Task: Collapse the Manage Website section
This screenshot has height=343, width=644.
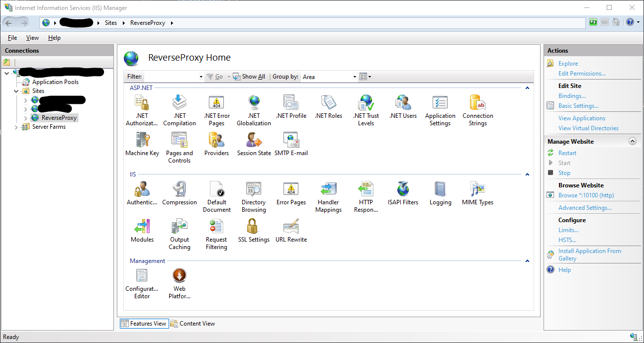Action: (633, 142)
